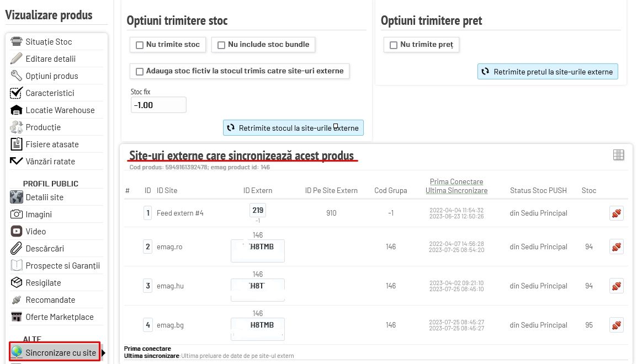Click Retrimite stocul la site-urile externe
Viewport: 637px width, 364px height.
click(293, 128)
